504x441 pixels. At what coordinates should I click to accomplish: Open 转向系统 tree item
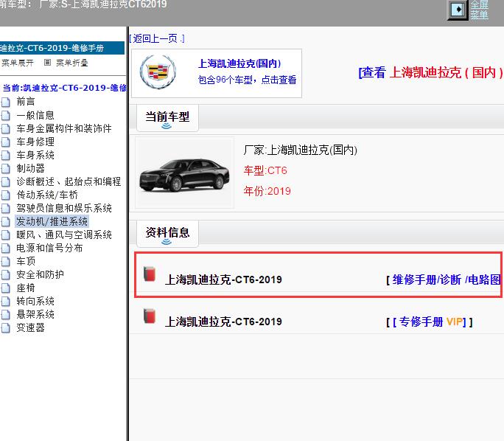pyautogui.click(x=35, y=301)
